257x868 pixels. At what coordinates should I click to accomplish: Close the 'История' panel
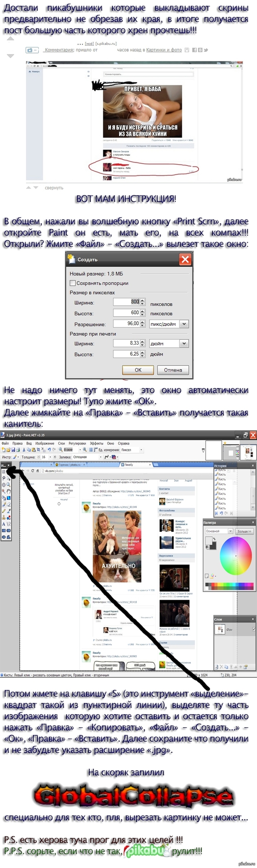[253, 466]
